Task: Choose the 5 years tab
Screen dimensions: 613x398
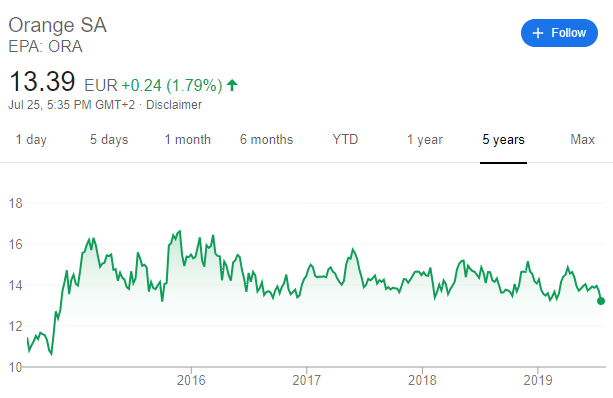Action: (504, 140)
